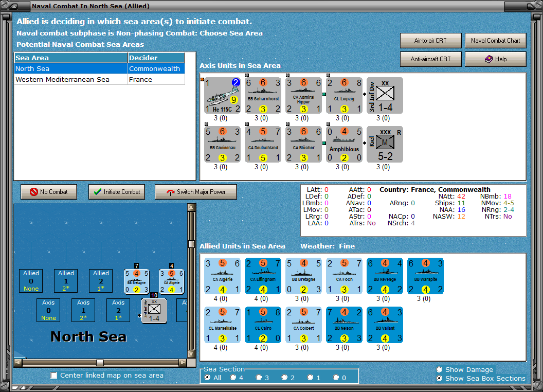
Task: Select the BB Revenge ship counter
Action: click(385, 276)
